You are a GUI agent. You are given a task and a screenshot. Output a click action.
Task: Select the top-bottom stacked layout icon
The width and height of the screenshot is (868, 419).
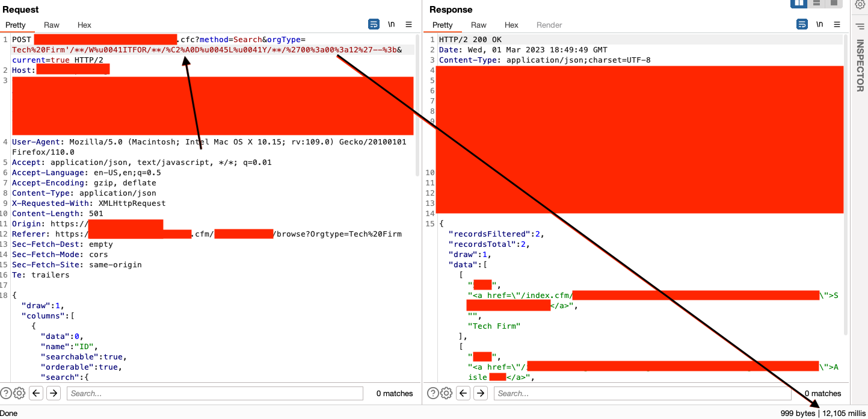point(816,3)
